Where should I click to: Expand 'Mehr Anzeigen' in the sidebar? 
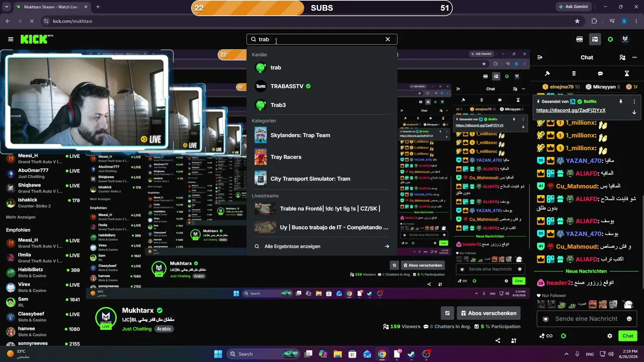pos(21,217)
